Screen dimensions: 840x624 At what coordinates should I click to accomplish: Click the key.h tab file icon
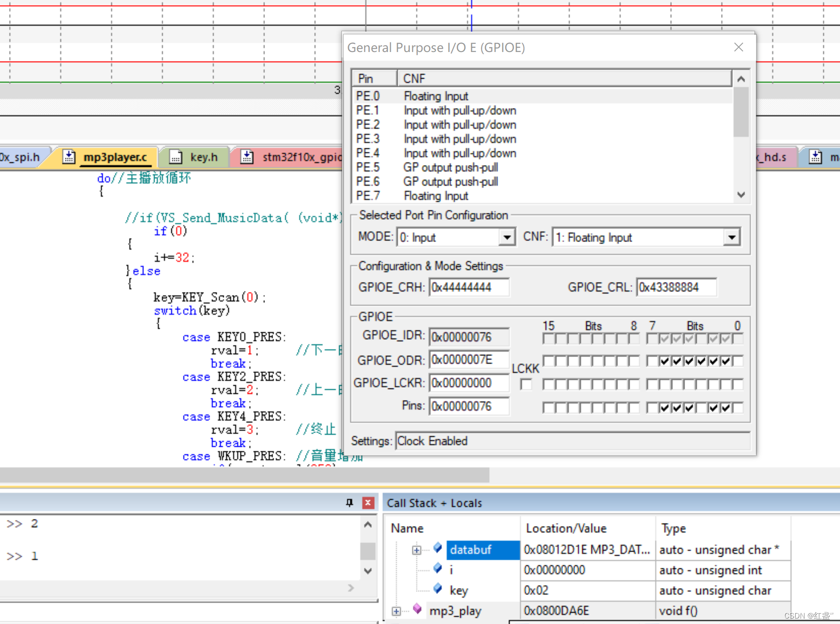(x=175, y=157)
